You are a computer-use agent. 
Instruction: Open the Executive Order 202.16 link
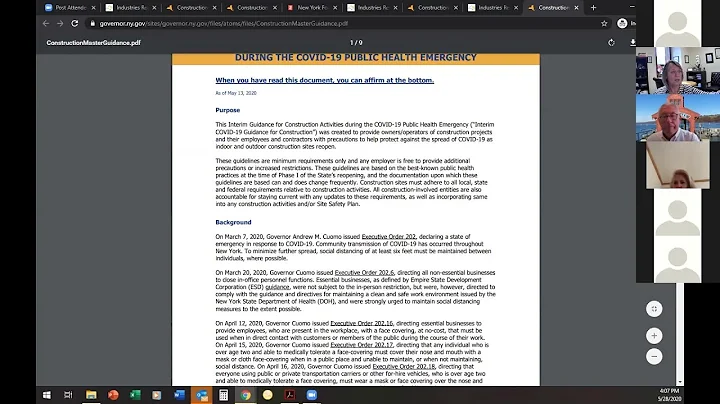click(361, 323)
